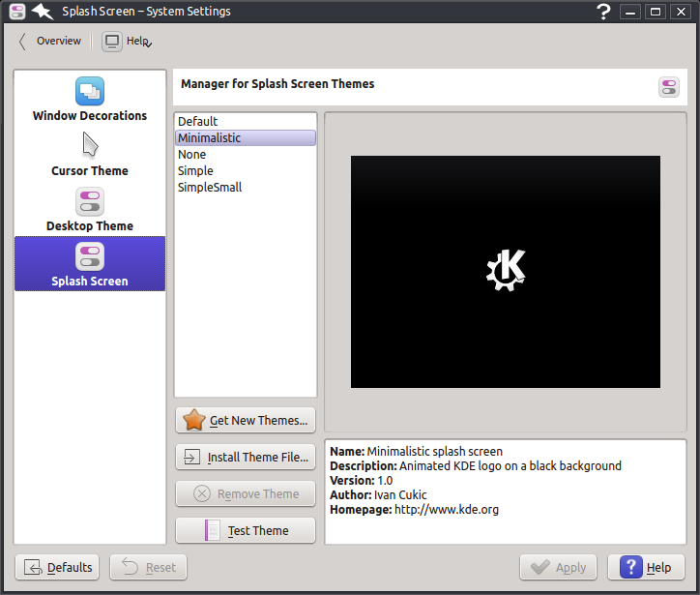The image size is (700, 595).
Task: Select the Minimalistic theme entry
Action: click(245, 138)
